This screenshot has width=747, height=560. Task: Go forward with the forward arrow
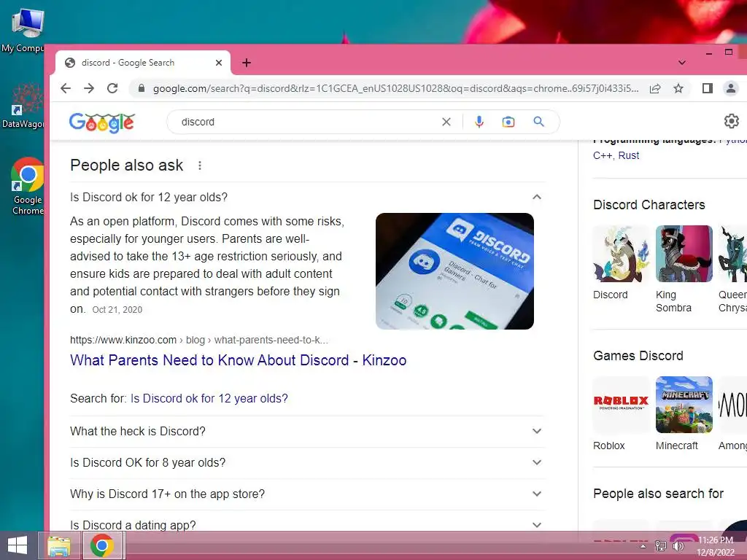click(x=88, y=88)
